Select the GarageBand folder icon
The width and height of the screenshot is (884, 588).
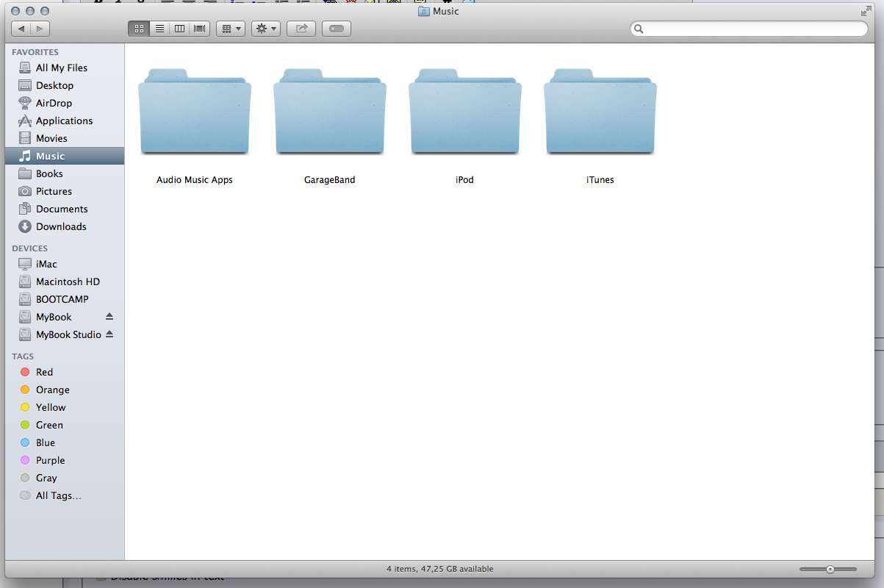(330, 112)
